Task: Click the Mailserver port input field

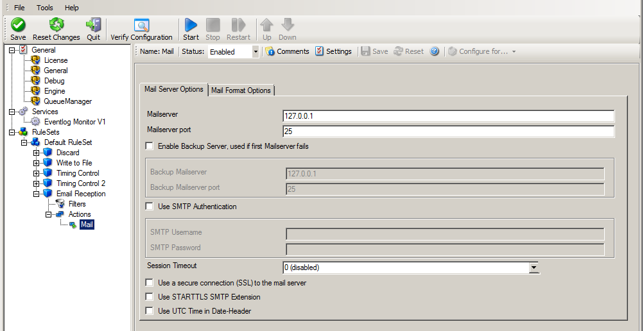Action: (449, 132)
